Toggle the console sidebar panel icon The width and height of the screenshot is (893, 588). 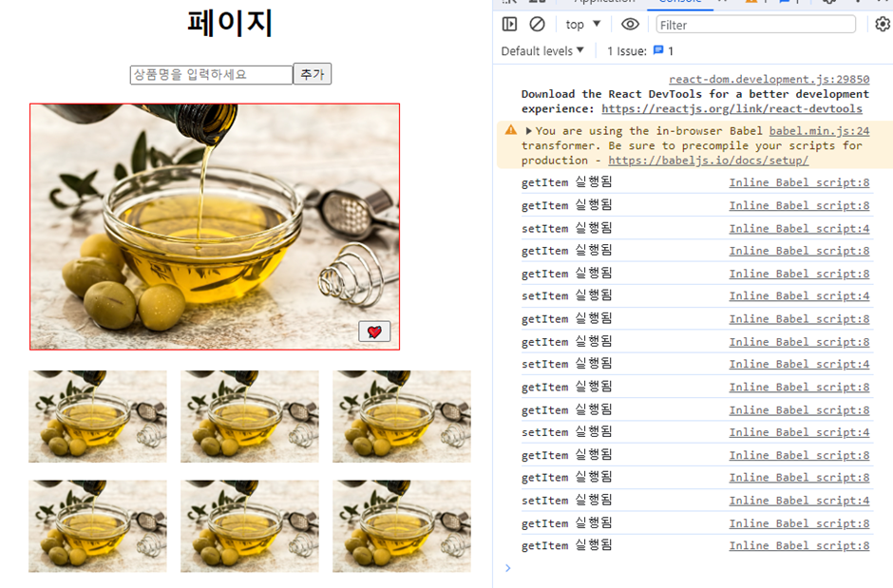pyautogui.click(x=509, y=25)
